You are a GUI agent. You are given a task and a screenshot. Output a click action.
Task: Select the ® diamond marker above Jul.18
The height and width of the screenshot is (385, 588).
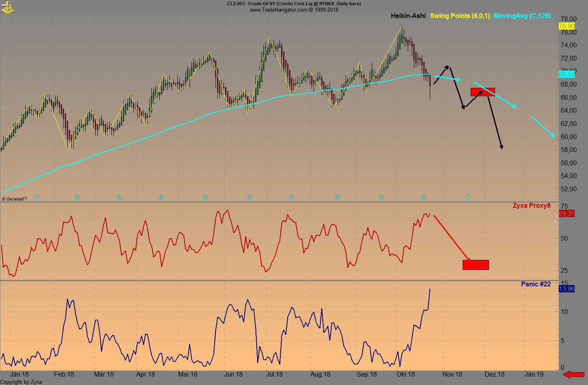click(x=291, y=197)
